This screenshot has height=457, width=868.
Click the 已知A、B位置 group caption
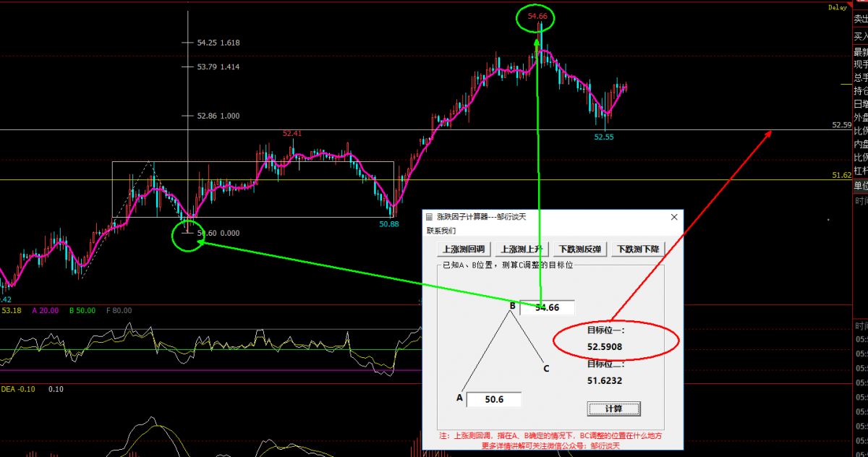pyautogui.click(x=509, y=265)
